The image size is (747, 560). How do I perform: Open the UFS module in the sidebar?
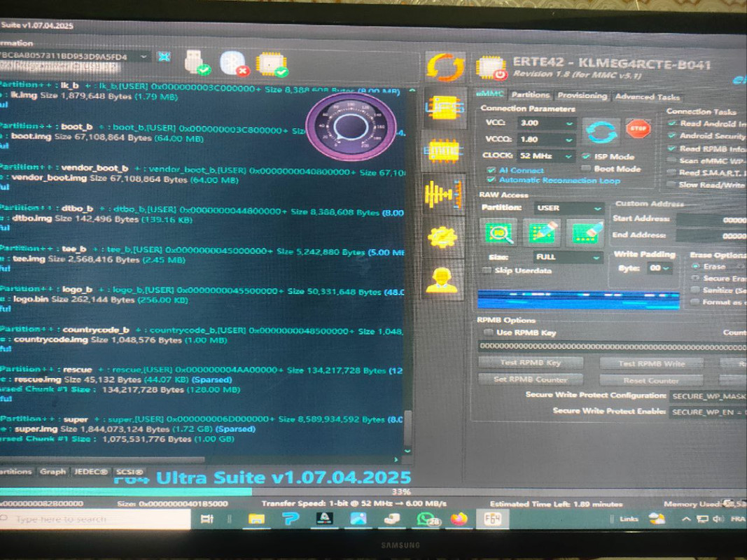444,108
